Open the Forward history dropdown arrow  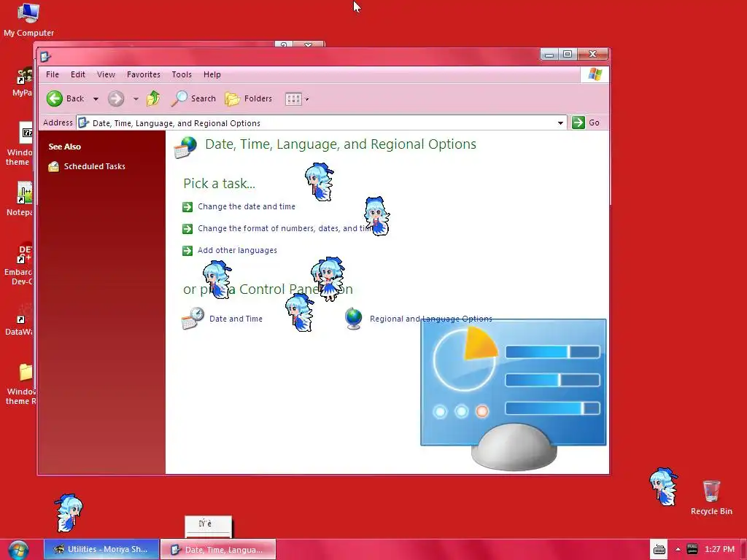coord(136,99)
